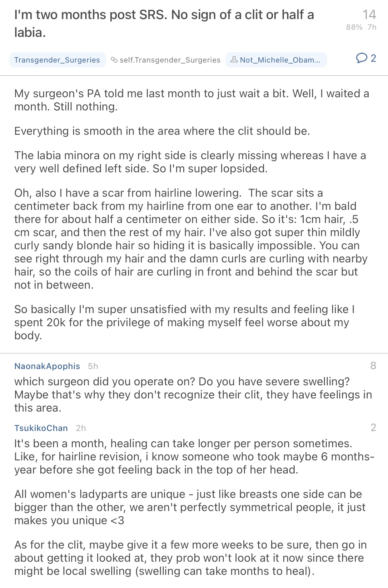Click the user silhouette icon in author tag
Image resolution: width=388 pixels, height=588 pixels.
(234, 59)
